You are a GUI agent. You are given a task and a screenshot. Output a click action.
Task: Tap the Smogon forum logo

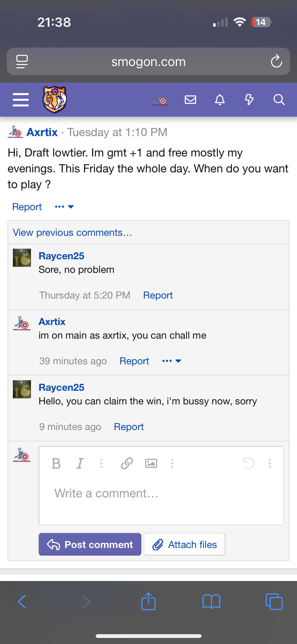point(54,100)
